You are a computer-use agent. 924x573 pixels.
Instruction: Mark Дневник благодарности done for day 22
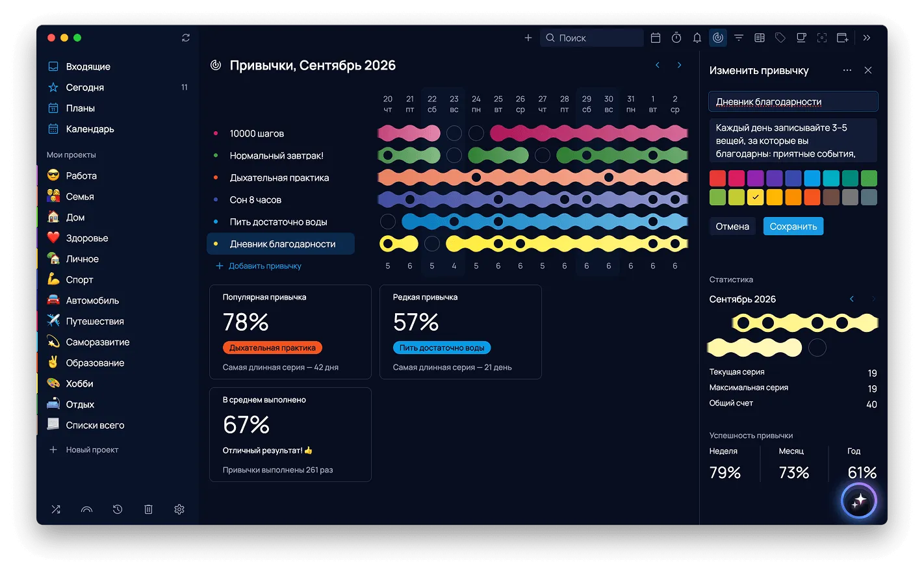pyautogui.click(x=432, y=244)
